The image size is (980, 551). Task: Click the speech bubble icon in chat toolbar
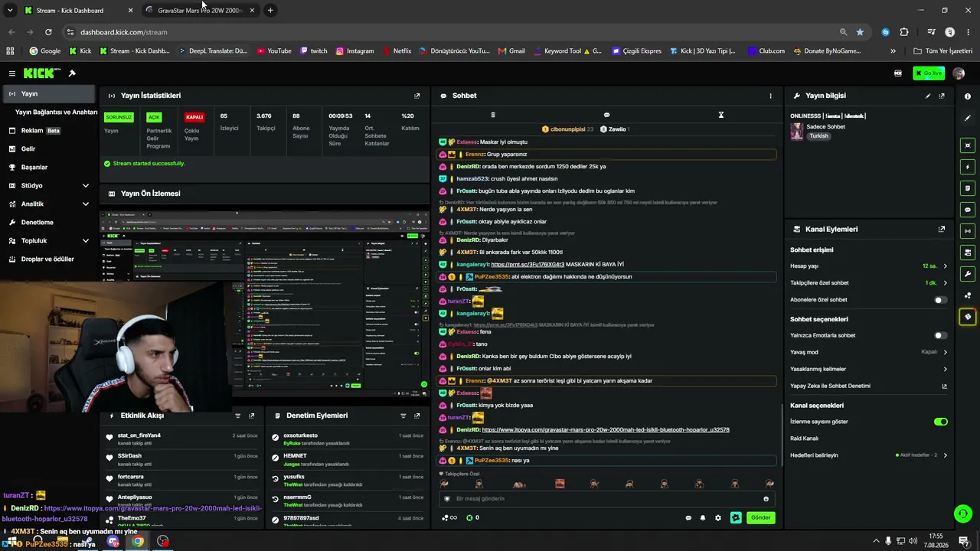[606, 115]
